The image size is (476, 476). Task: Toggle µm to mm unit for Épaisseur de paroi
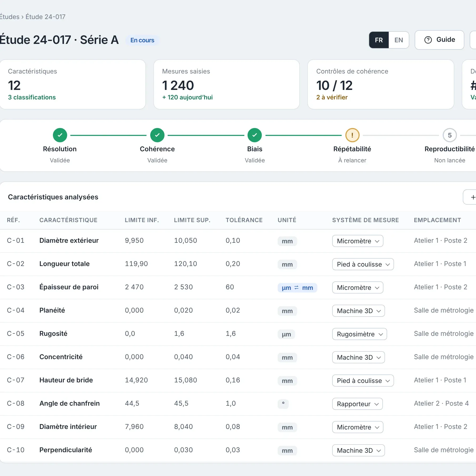pyautogui.click(x=297, y=288)
